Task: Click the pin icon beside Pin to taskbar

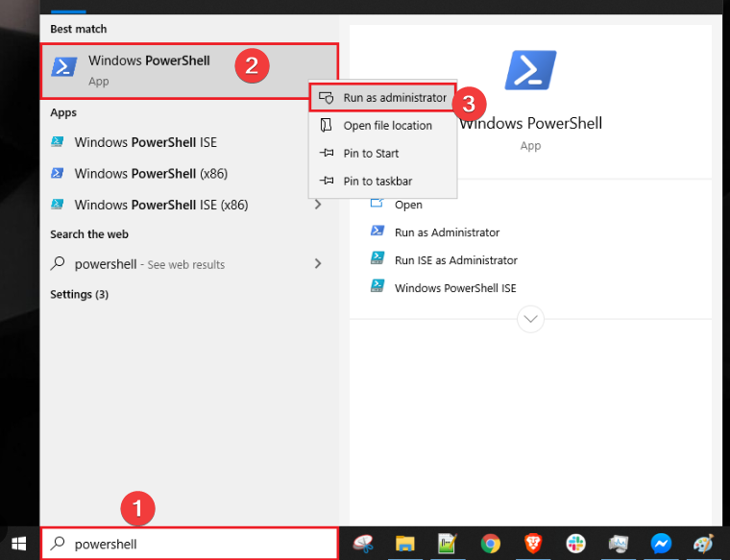Action: [x=327, y=181]
